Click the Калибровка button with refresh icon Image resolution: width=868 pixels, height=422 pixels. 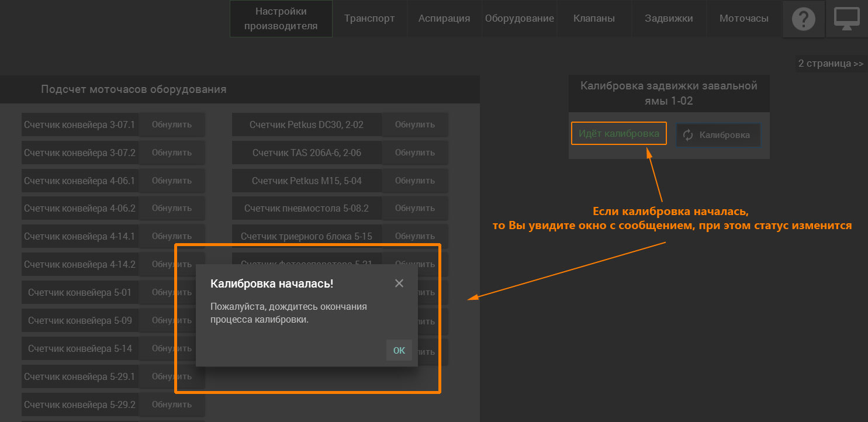[718, 135]
